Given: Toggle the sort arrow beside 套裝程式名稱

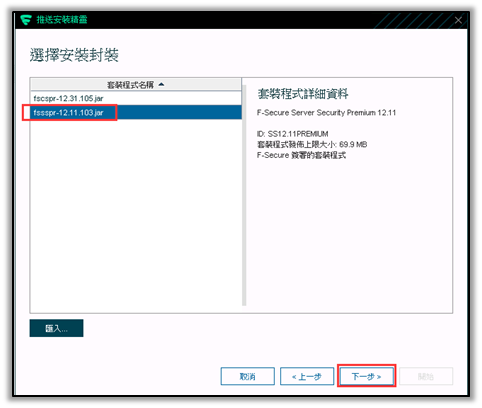Looking at the screenshot, I should click(x=161, y=85).
